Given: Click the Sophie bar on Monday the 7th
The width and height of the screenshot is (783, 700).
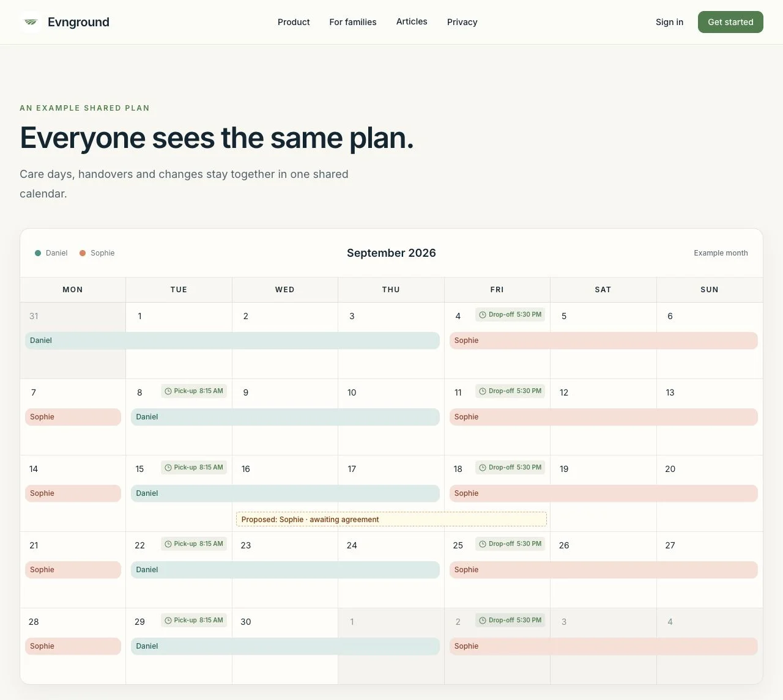Looking at the screenshot, I should (x=73, y=417).
